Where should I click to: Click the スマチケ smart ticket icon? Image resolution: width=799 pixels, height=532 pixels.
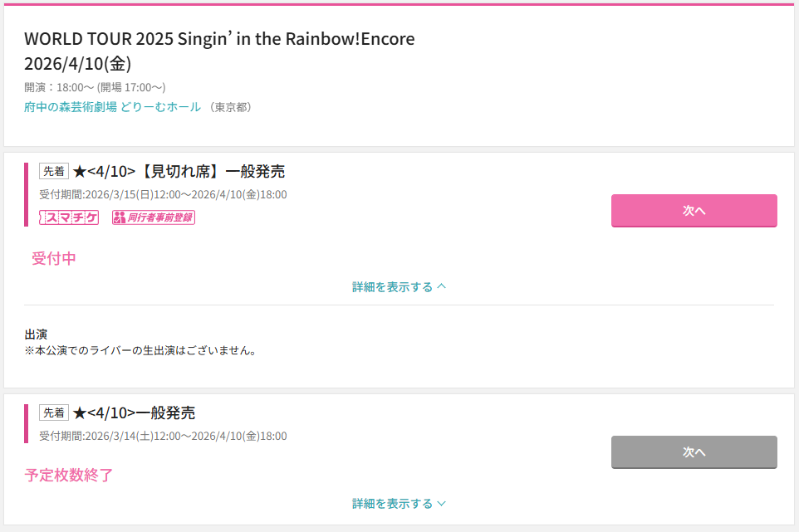(69, 217)
